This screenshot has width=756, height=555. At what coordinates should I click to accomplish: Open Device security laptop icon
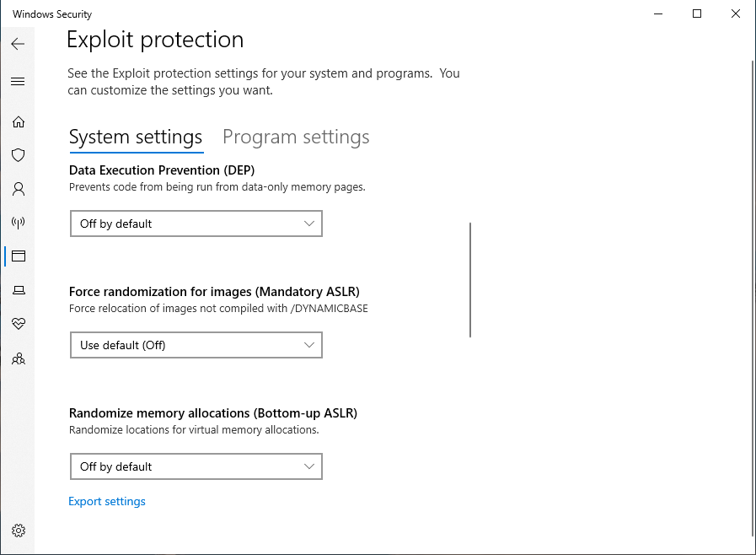point(18,290)
